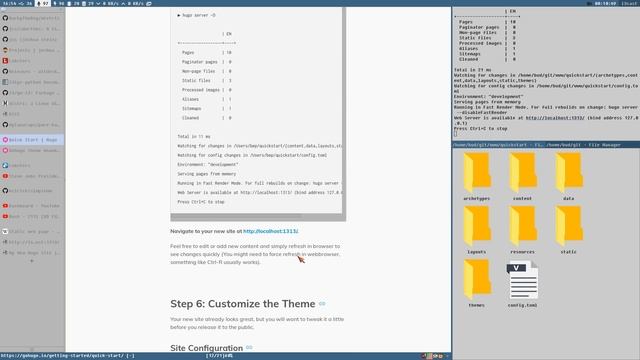Image resolution: width=640 pixels, height=360 pixels.
Task: Click the anchor icon beside Site Configuration heading
Action: (x=249, y=348)
